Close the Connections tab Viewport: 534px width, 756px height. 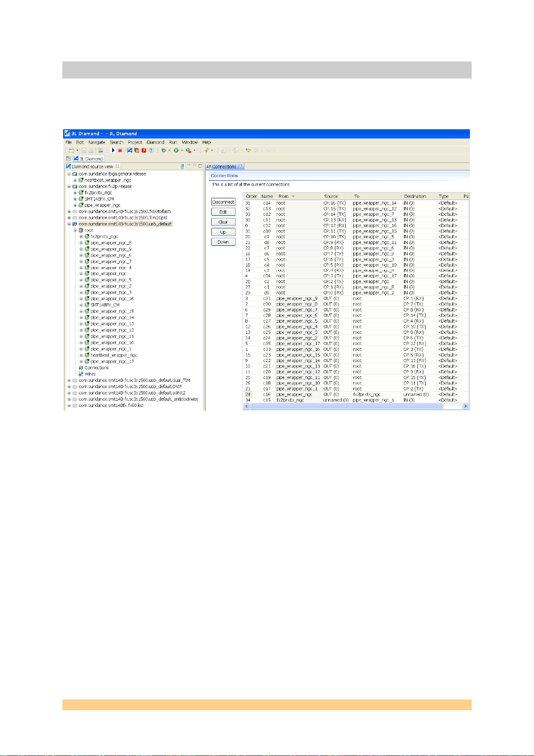(240, 166)
